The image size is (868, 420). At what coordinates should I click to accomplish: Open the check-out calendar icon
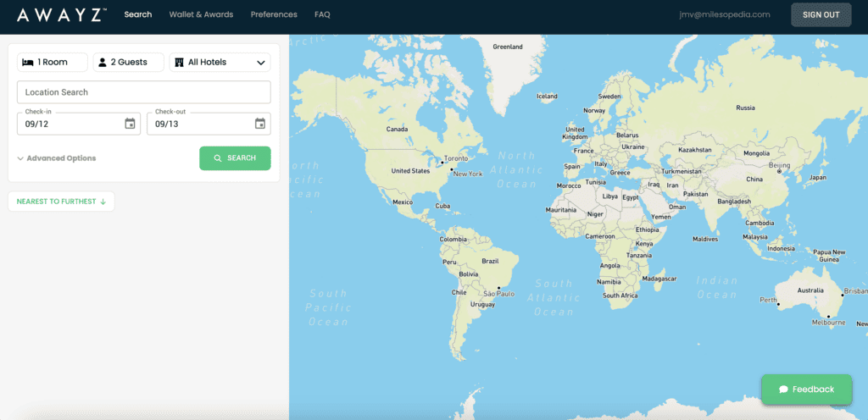coord(260,124)
